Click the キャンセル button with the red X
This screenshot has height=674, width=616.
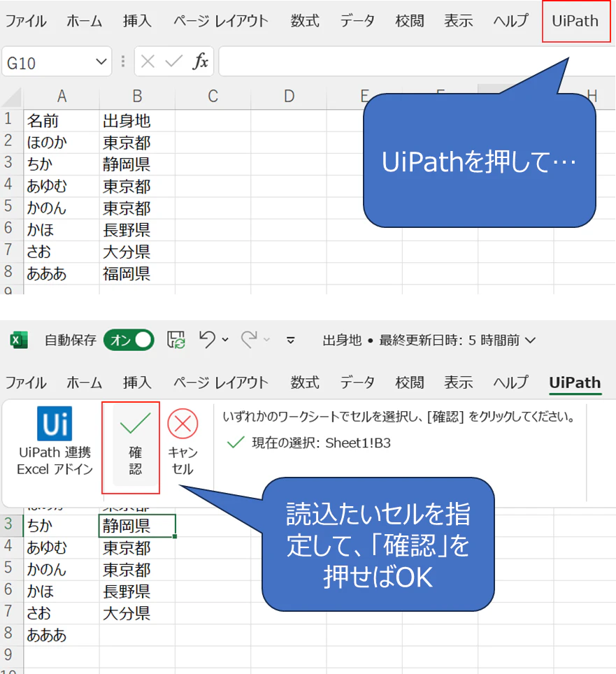tap(182, 442)
